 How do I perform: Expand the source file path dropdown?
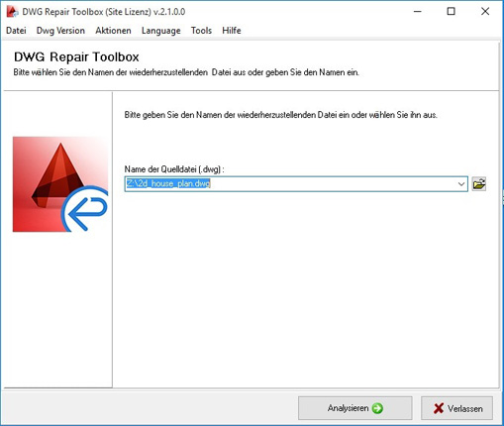(461, 184)
